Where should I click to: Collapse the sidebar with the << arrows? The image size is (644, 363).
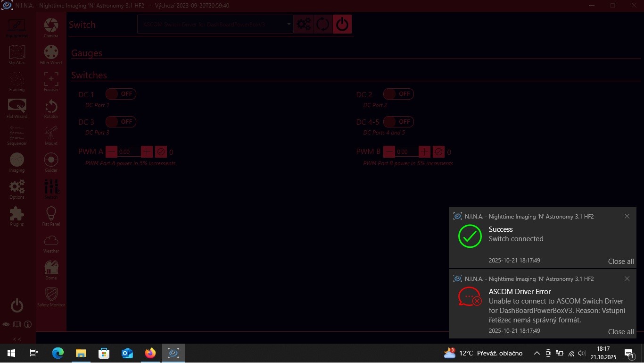[x=17, y=338]
